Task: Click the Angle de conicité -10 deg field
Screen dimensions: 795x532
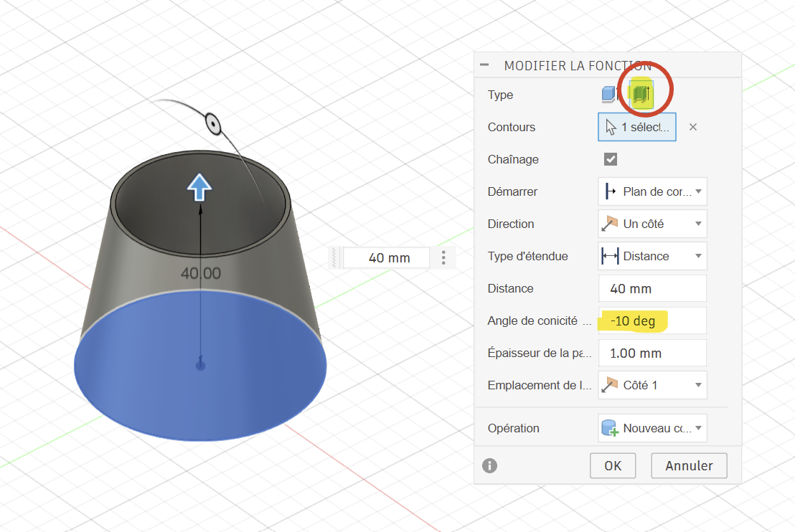Action: (652, 320)
